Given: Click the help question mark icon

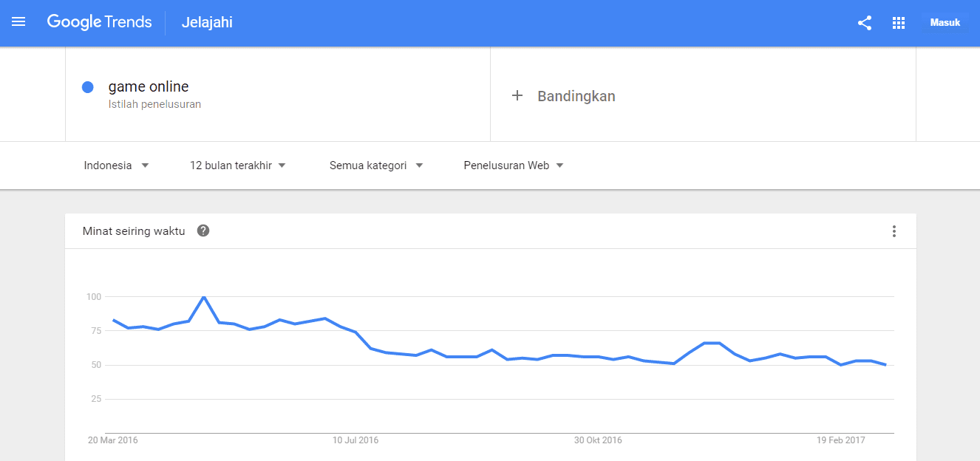Looking at the screenshot, I should point(203,230).
